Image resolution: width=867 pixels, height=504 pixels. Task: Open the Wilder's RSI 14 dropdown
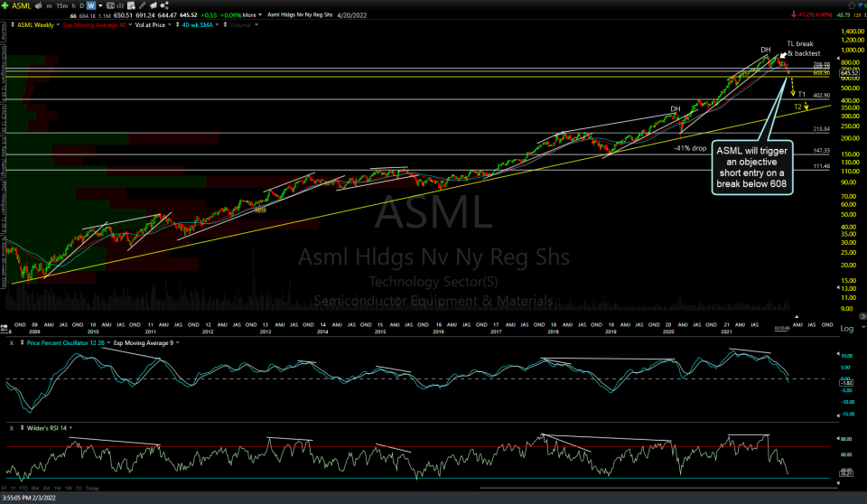click(x=70, y=428)
